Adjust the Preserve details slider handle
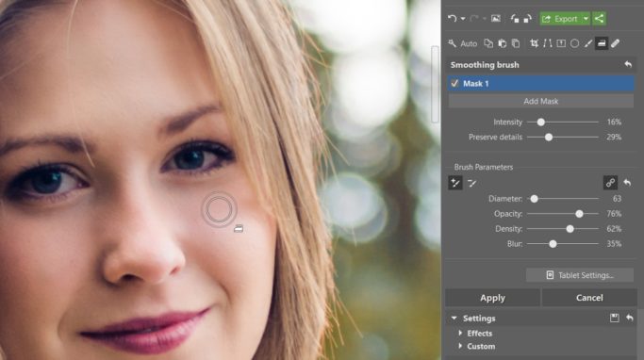Screen dimensions: 644x360 [549, 137]
